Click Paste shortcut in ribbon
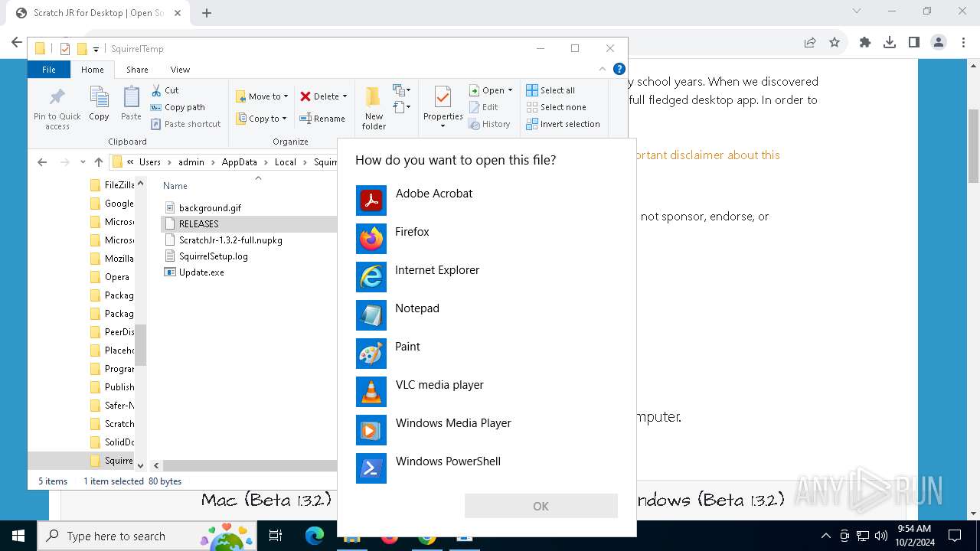This screenshot has height=551, width=980. (x=185, y=124)
